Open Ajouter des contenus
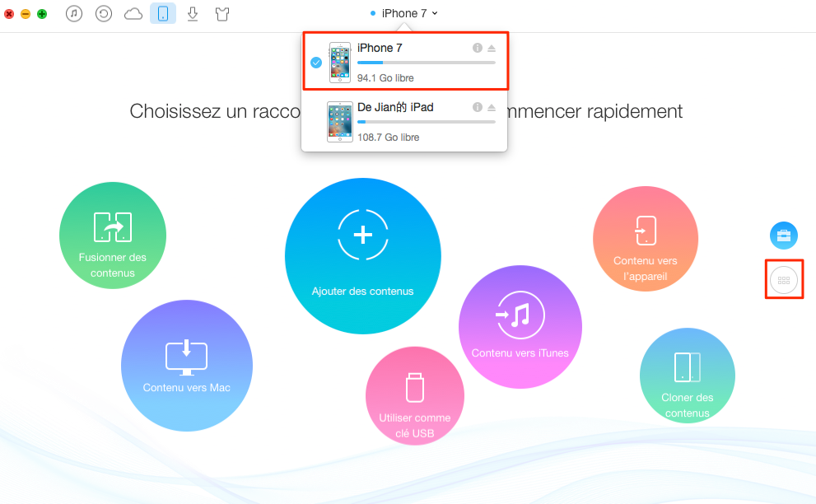 coord(363,256)
